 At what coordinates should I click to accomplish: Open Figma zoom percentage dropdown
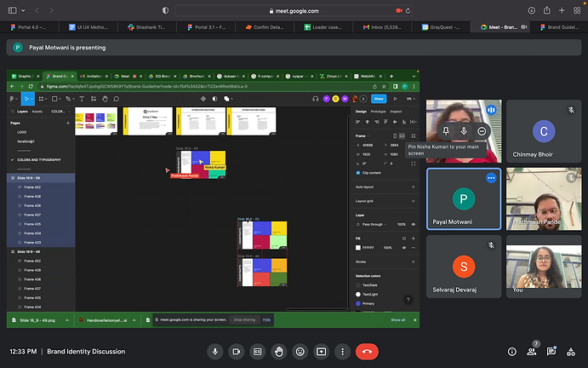(x=411, y=99)
